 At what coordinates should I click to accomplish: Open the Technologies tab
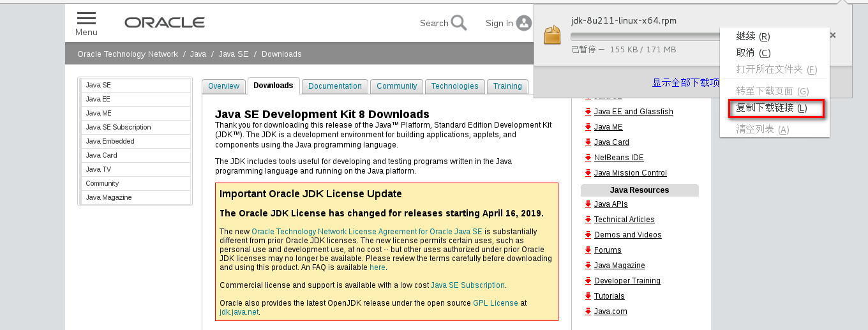pyautogui.click(x=454, y=86)
